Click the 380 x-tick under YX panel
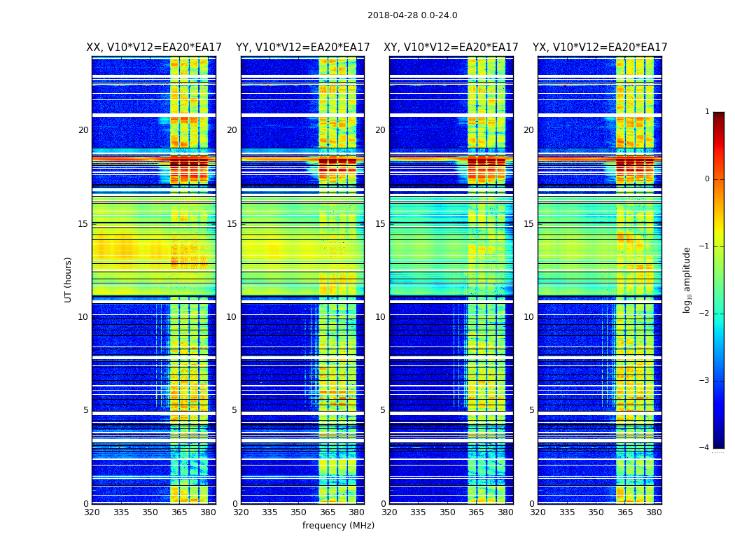This screenshot has height=560, width=735. click(x=654, y=512)
